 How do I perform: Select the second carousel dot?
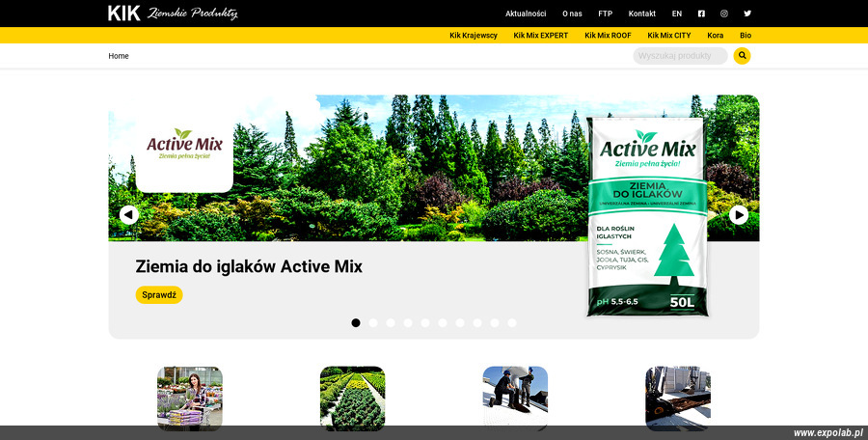click(x=373, y=322)
